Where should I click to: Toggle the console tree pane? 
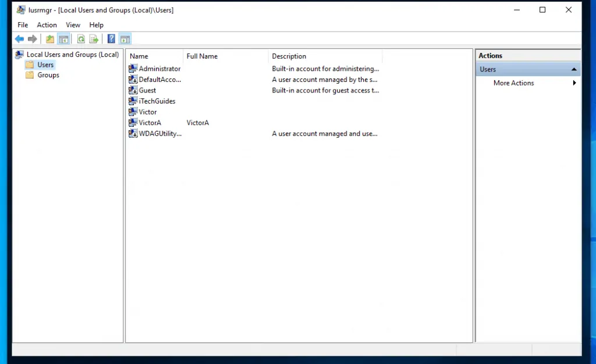[x=64, y=38]
